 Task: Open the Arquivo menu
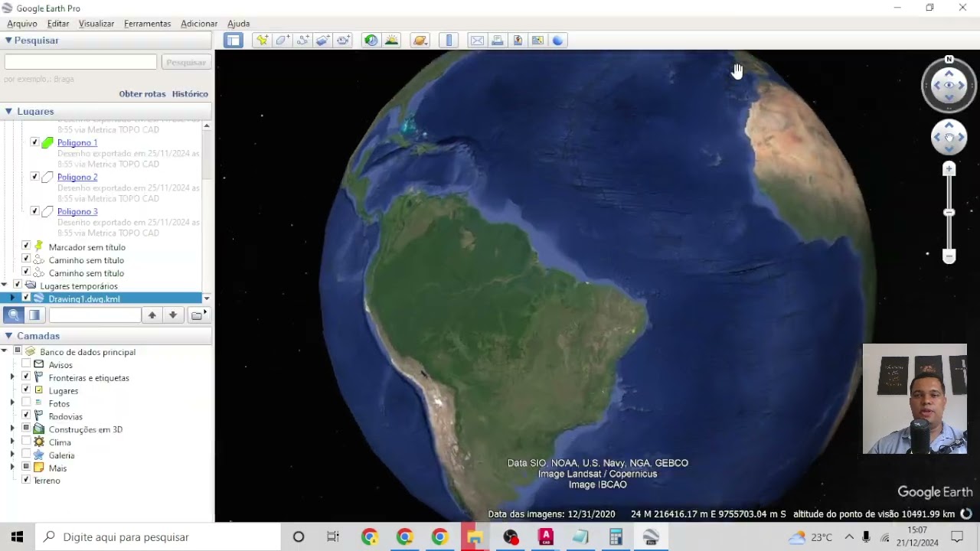pos(22,24)
